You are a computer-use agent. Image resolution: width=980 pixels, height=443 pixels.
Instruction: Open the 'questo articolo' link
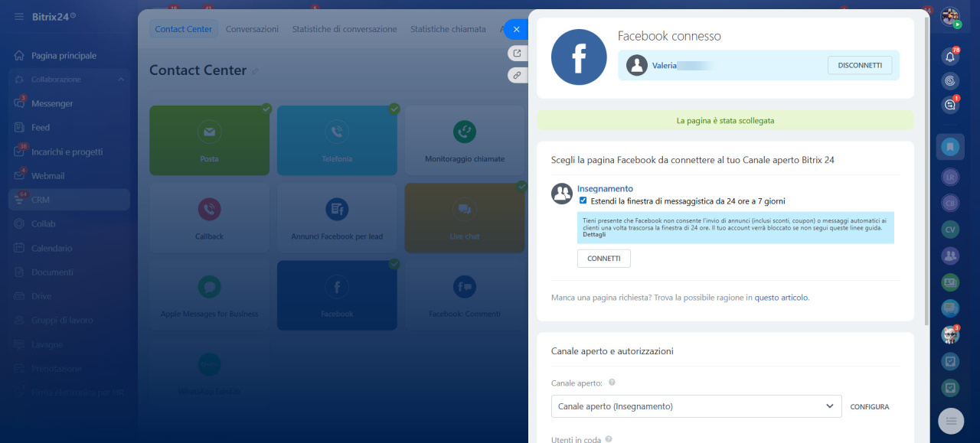click(782, 298)
